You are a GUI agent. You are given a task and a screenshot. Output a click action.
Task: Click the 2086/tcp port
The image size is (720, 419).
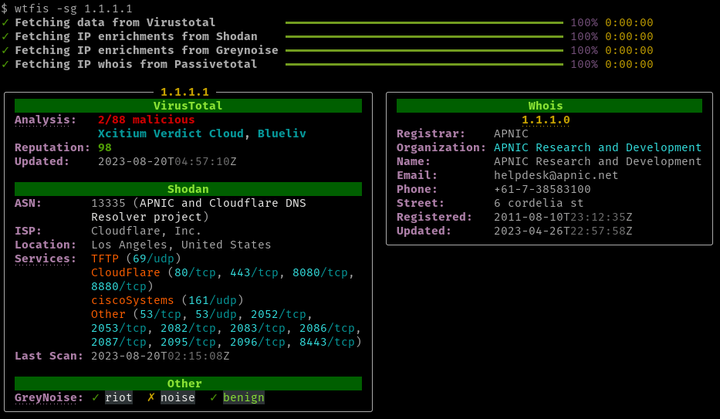click(x=327, y=328)
